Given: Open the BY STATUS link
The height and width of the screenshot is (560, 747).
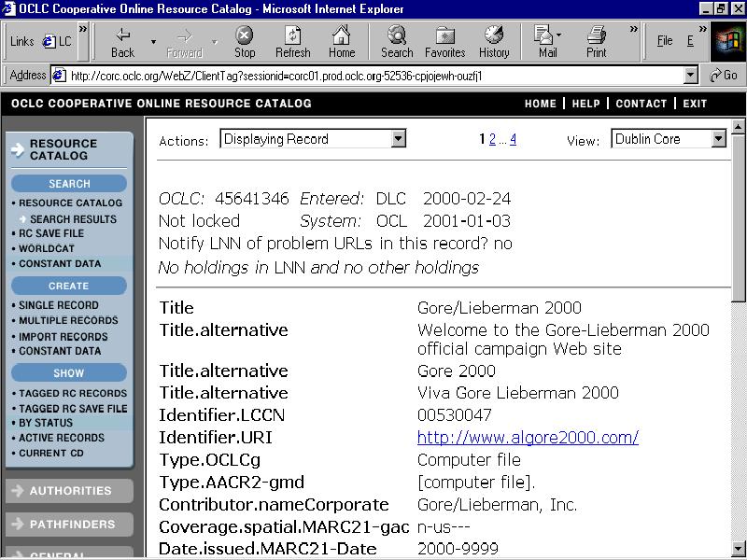Looking at the screenshot, I should coord(46,423).
